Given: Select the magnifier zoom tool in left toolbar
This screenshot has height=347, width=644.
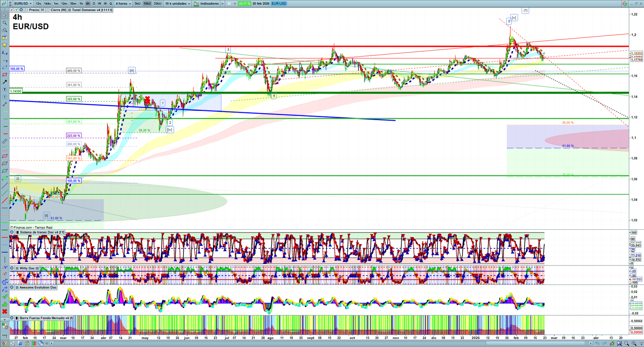Looking at the screenshot, I should click(x=4, y=23).
